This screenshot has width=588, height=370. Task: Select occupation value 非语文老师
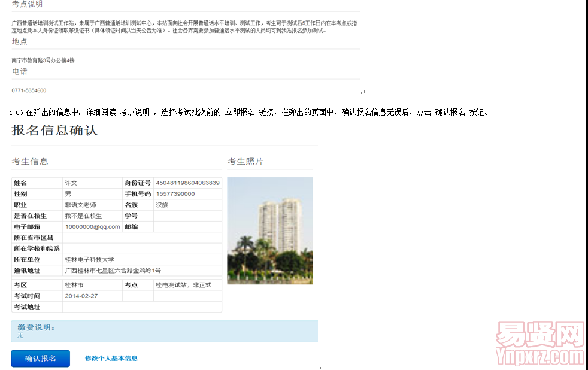click(81, 205)
